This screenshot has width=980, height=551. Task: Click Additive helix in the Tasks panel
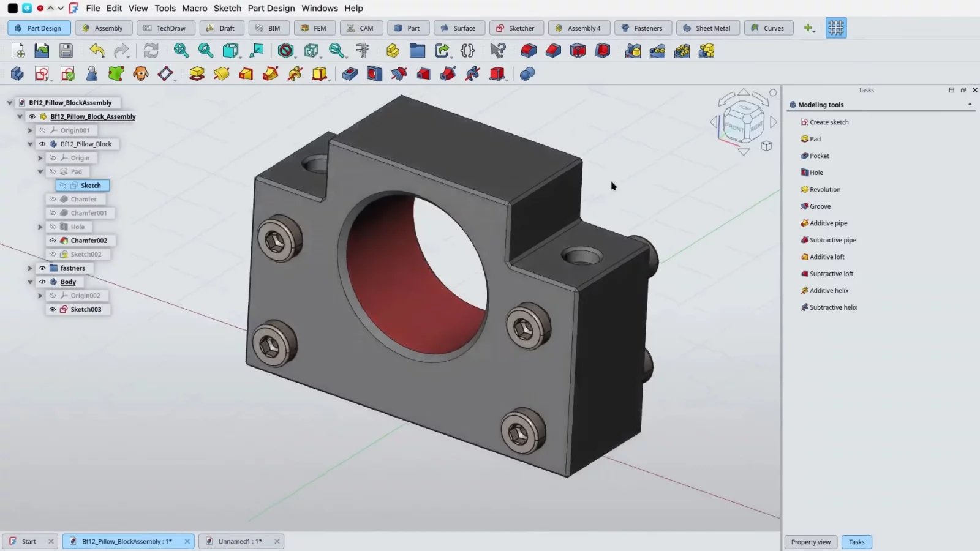tap(829, 290)
